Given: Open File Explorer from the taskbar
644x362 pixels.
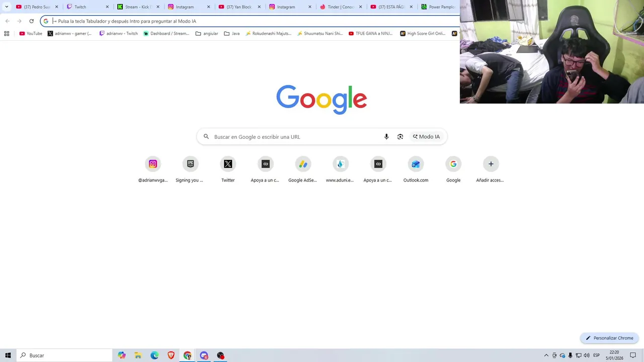Looking at the screenshot, I should point(138,355).
